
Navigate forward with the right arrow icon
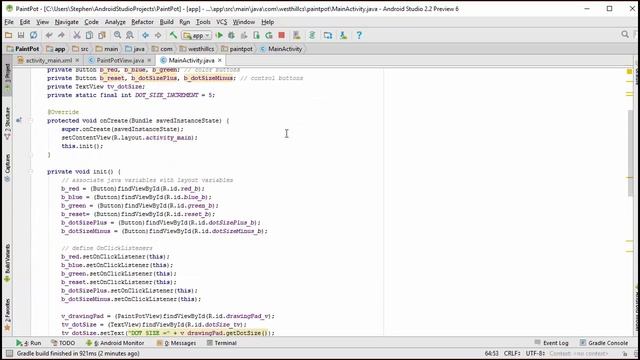(x=158, y=36)
